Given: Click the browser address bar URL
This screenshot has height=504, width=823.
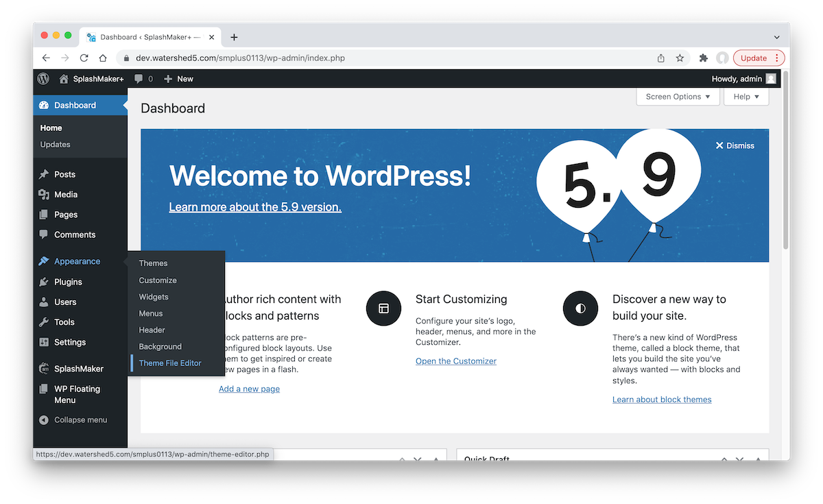Looking at the screenshot, I should pos(240,58).
